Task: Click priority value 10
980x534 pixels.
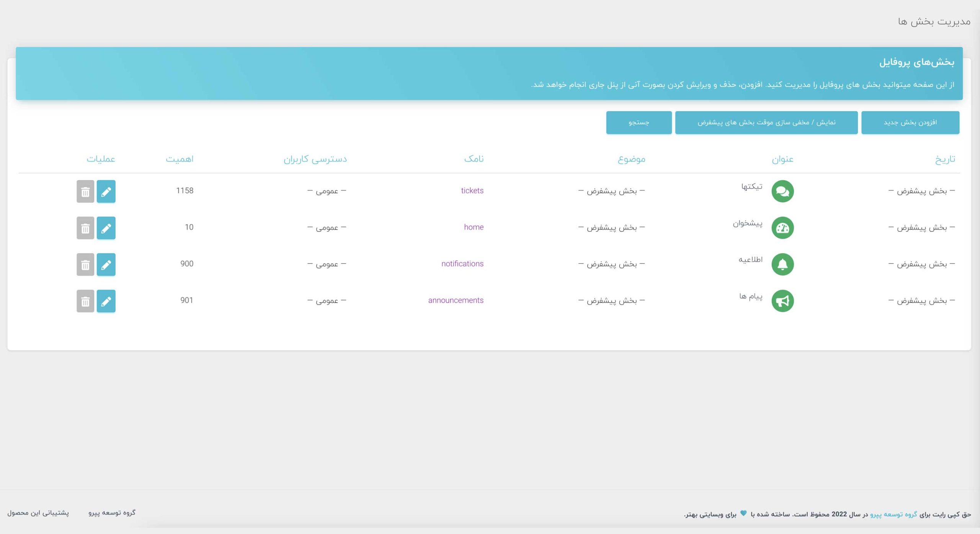Action: (189, 227)
